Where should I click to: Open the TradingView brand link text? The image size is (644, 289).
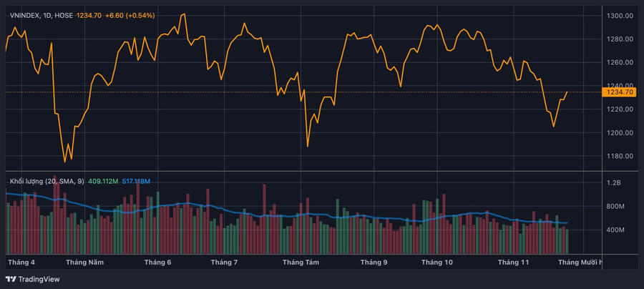coord(39,279)
